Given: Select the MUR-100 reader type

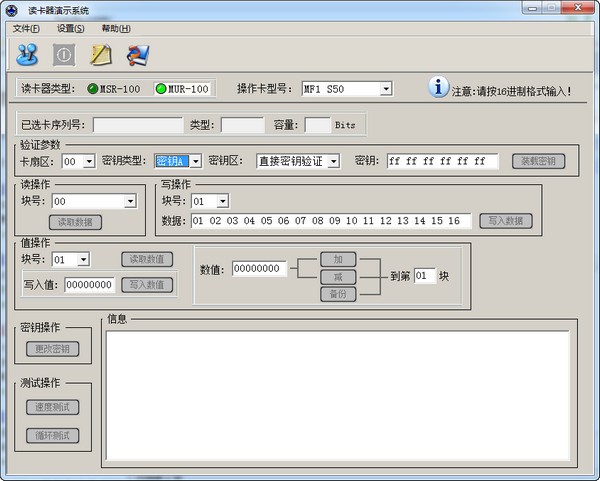Looking at the screenshot, I should click(x=182, y=89).
